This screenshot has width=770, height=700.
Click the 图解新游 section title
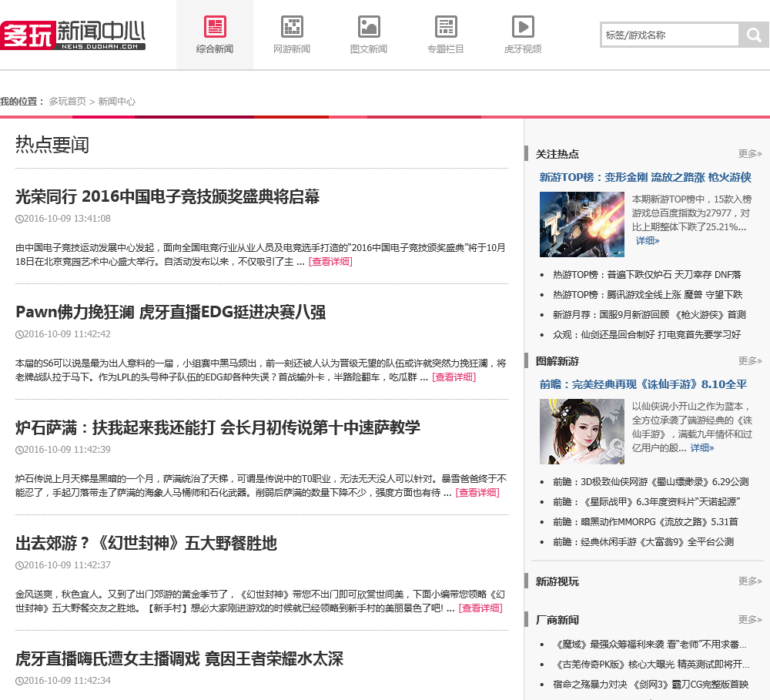pos(557,361)
